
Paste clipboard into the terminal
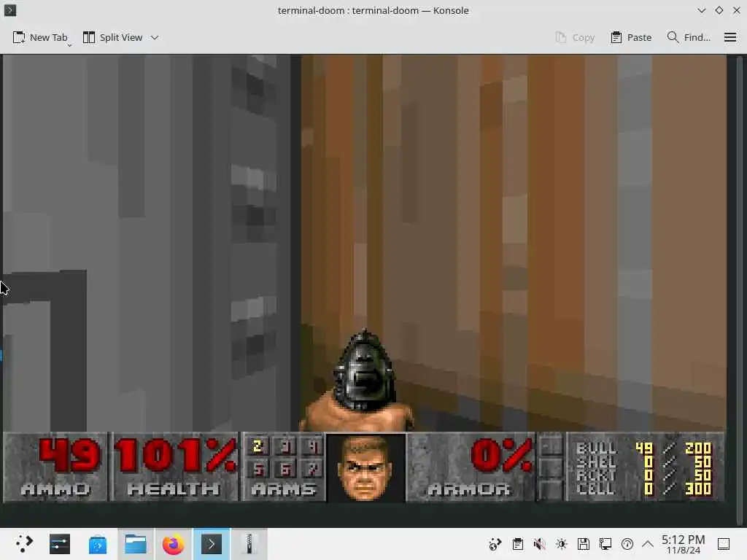[x=631, y=37]
